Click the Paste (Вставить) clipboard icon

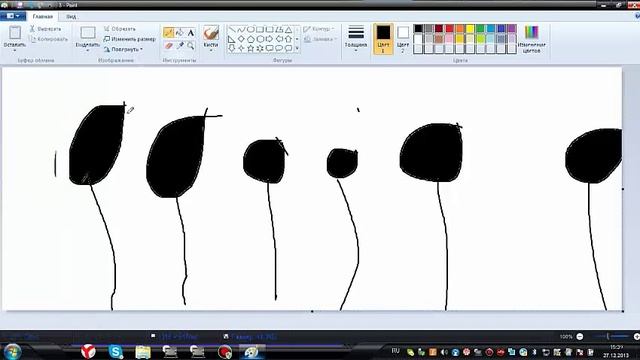point(15,33)
